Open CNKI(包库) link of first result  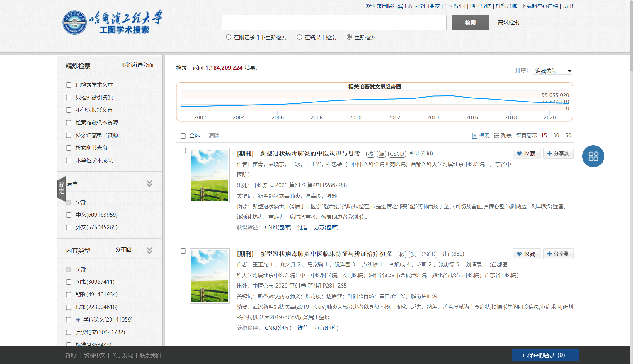[x=278, y=228]
